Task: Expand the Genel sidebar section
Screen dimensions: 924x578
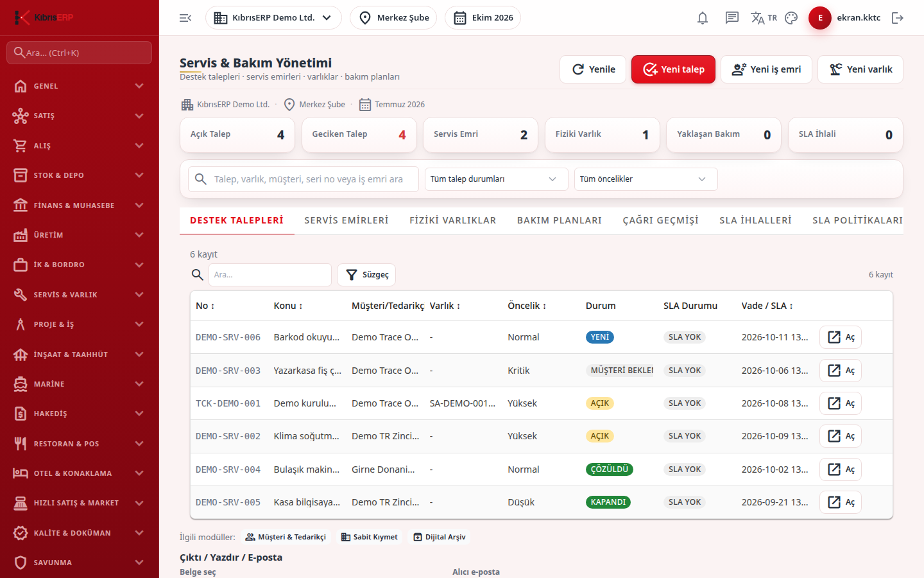Action: (x=80, y=86)
